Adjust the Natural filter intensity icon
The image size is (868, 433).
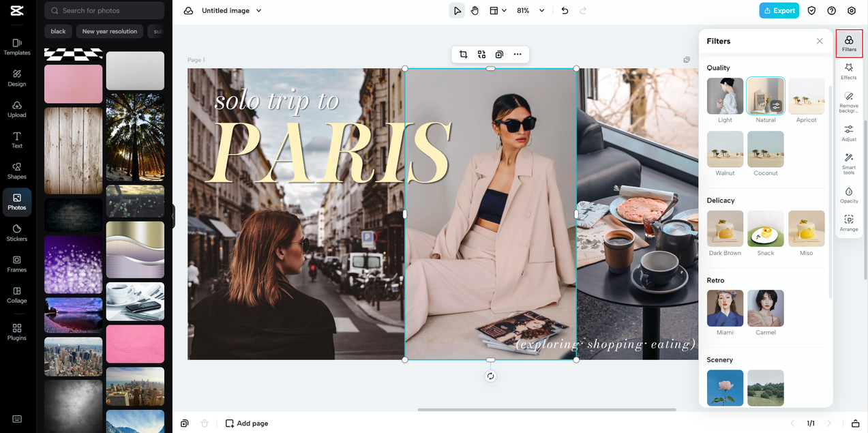click(776, 106)
